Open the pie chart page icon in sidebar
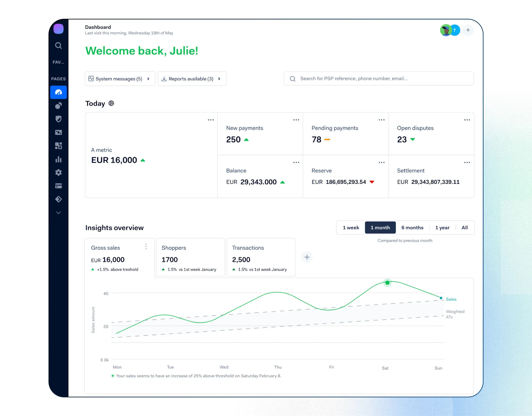Viewport: 532px width, 416px height. [58, 106]
